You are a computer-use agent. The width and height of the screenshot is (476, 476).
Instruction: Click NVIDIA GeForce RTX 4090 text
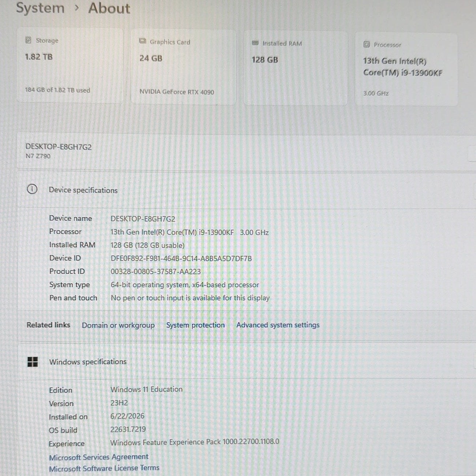pyautogui.click(x=177, y=92)
